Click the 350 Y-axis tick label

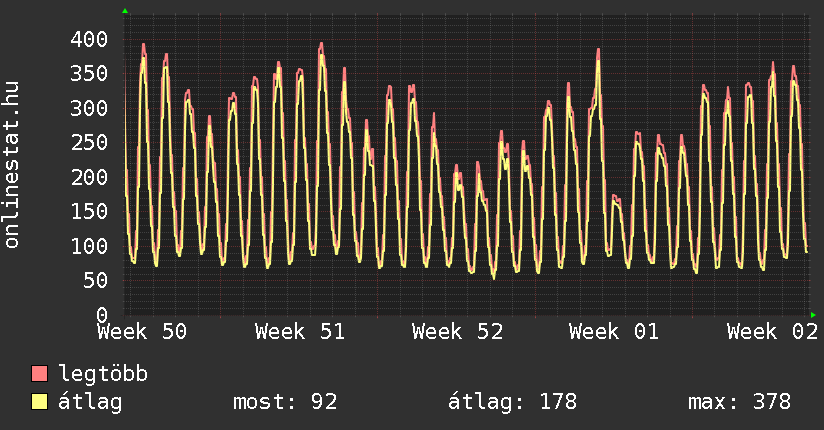tap(89, 73)
